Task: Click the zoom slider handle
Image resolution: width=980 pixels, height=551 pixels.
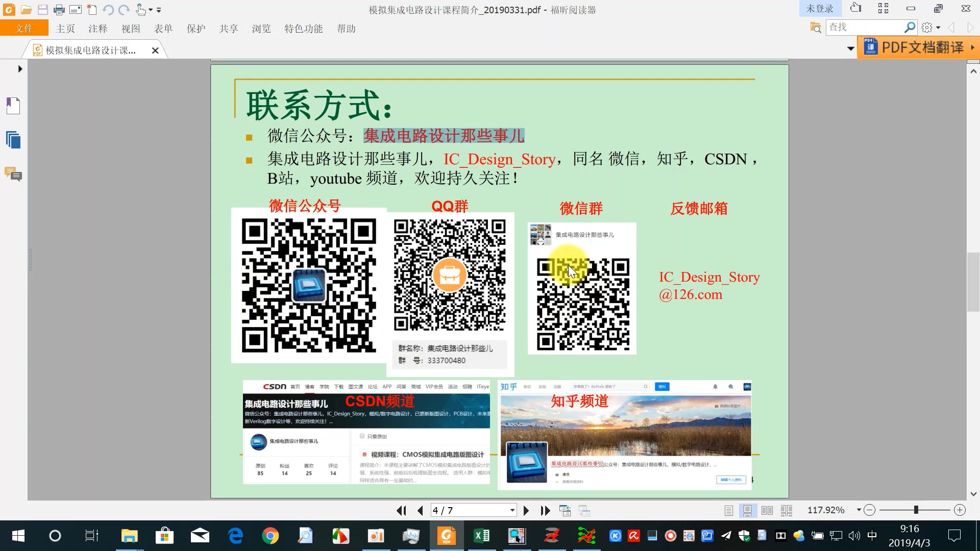Action: pyautogui.click(x=916, y=510)
